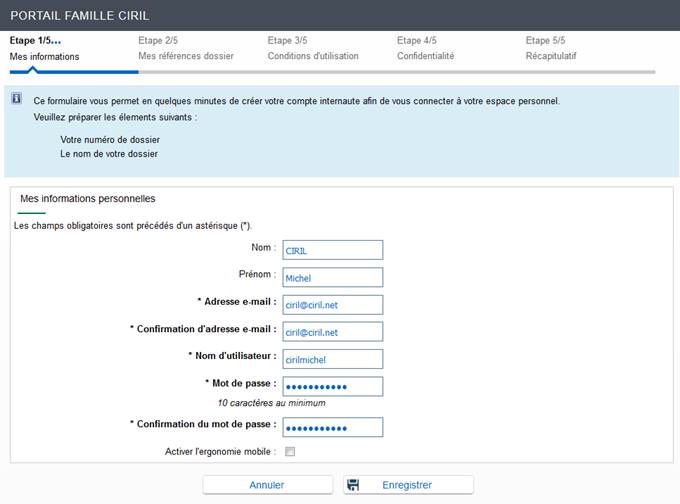This screenshot has height=504, width=680.
Task: Open Etape 3/5 Conditions d'utilisation step
Action: click(x=313, y=49)
